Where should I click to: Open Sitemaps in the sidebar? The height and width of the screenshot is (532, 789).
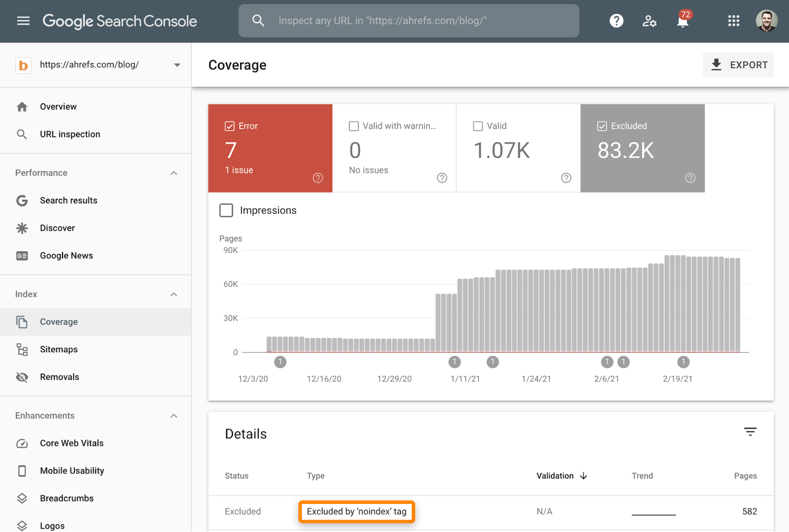click(59, 350)
